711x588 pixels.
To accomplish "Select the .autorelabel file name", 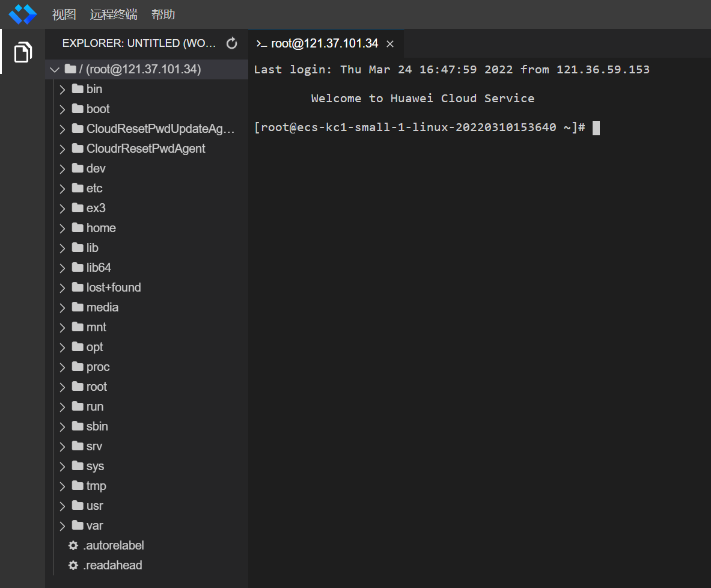I will [114, 545].
